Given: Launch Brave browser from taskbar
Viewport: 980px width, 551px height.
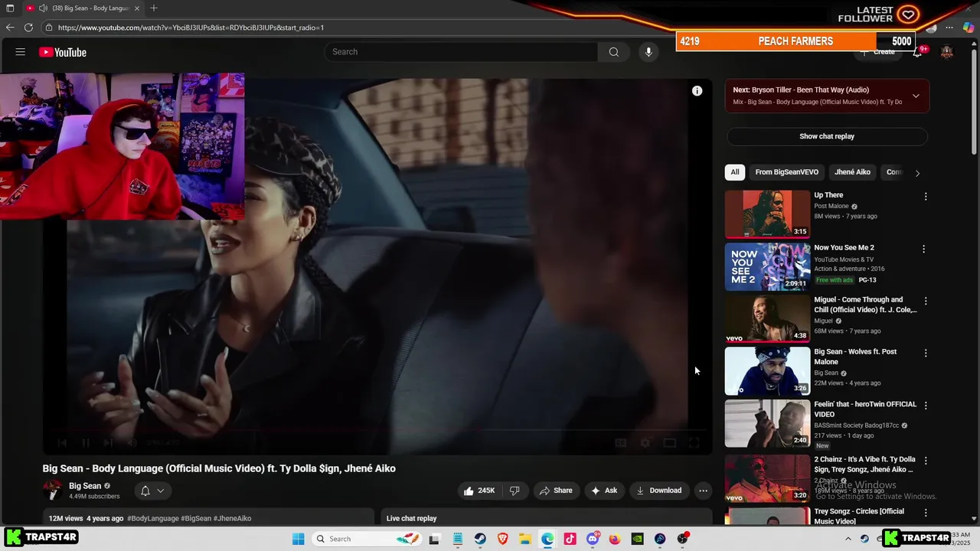Looking at the screenshot, I should (502, 539).
